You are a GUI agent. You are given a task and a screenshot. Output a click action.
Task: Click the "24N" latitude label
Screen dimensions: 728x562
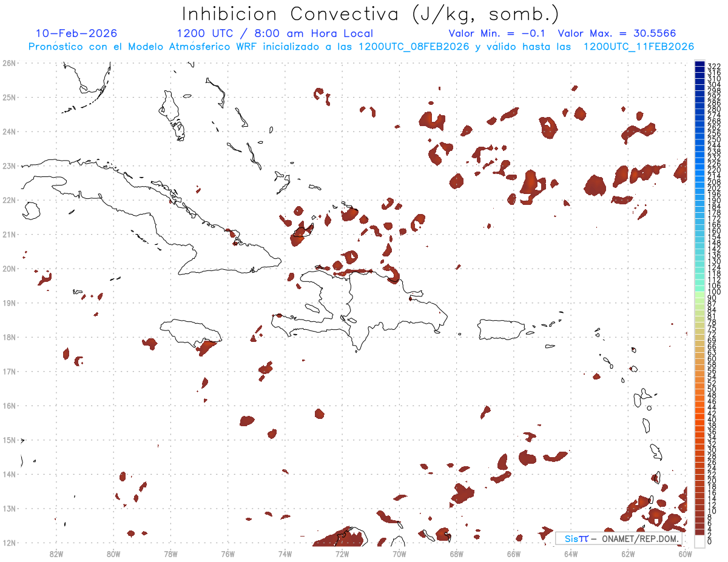pos(8,132)
